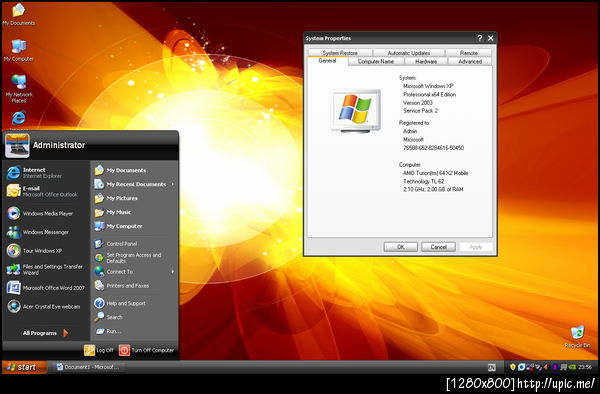This screenshot has height=394, width=600.
Task: Switch to Remote tab
Action: tap(468, 53)
